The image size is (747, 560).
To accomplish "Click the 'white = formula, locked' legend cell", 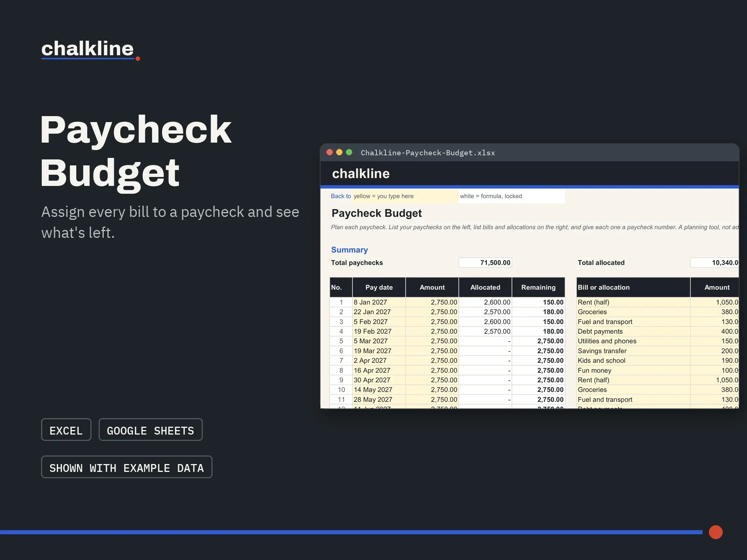I will tap(512, 196).
